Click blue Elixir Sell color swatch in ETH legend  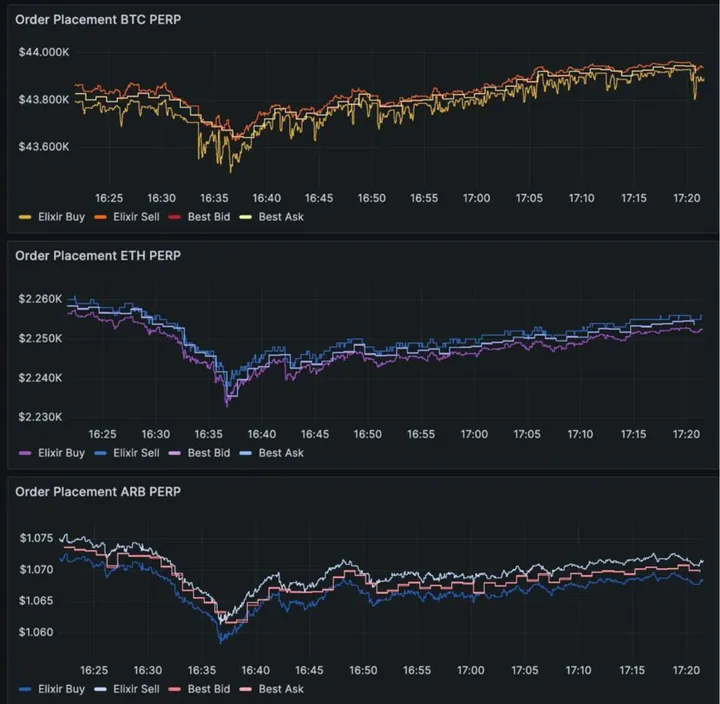(x=100, y=453)
